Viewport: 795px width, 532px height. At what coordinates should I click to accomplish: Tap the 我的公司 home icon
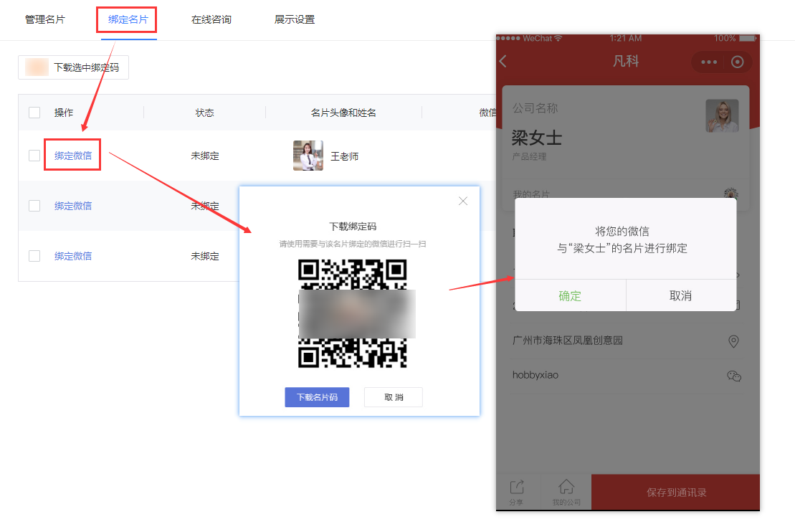click(566, 491)
